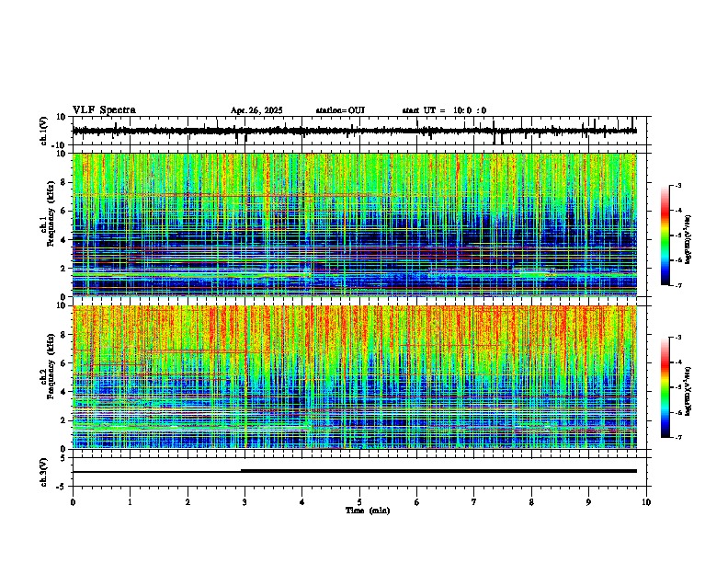Click the ch.1 spectrogram color scale bar

pos(665,235)
